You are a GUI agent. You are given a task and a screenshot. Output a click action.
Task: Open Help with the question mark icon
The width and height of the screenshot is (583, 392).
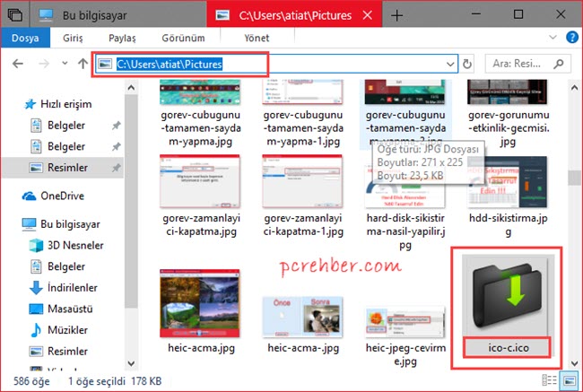coord(572,37)
